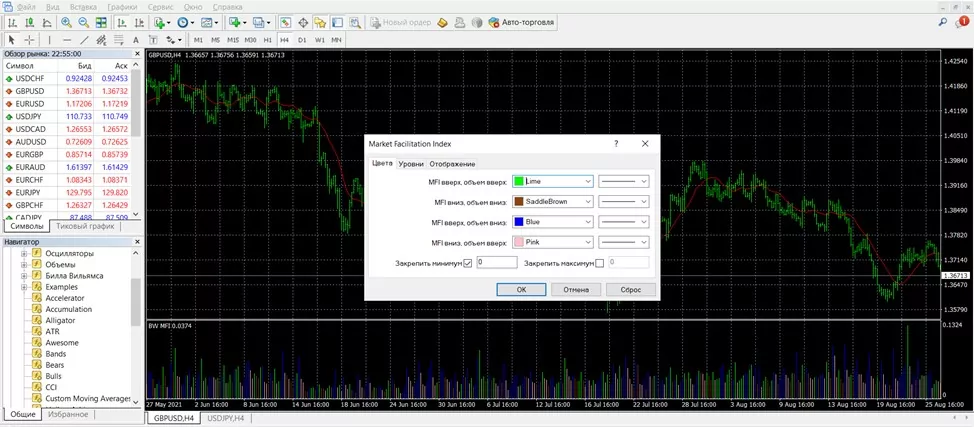Image resolution: width=974 pixels, height=427 pixels.
Task: Zoom in on the chart
Action: (x=66, y=23)
